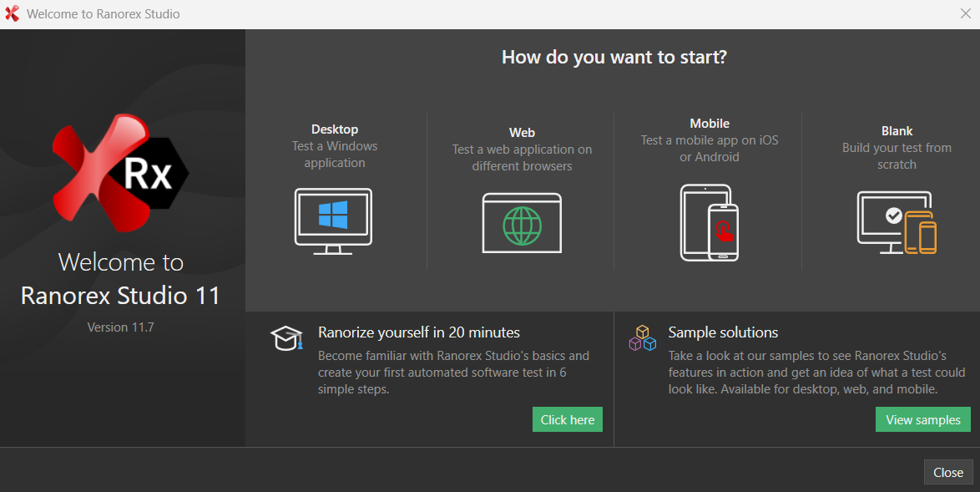This screenshot has height=492, width=980.
Task: Select the Desktop Windows monitor icon
Action: (333, 221)
